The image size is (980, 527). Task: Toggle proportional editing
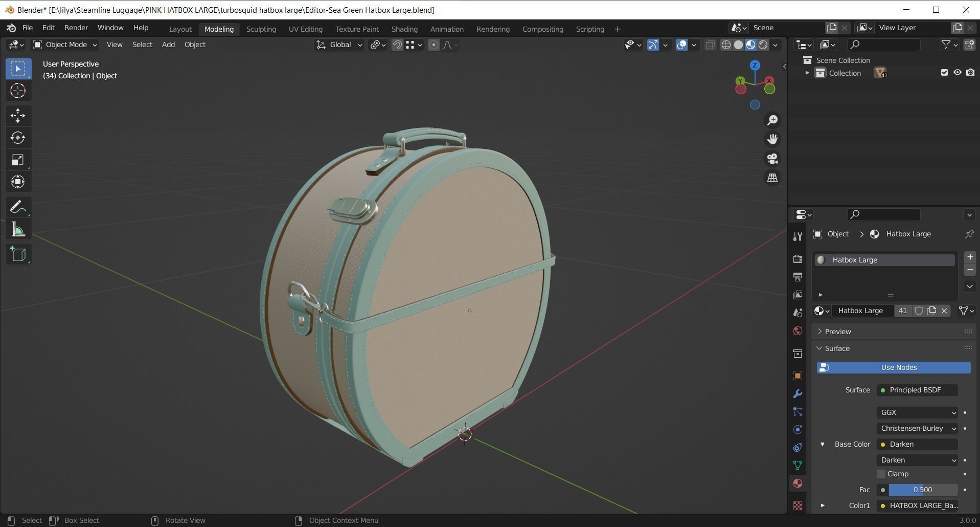(434, 45)
